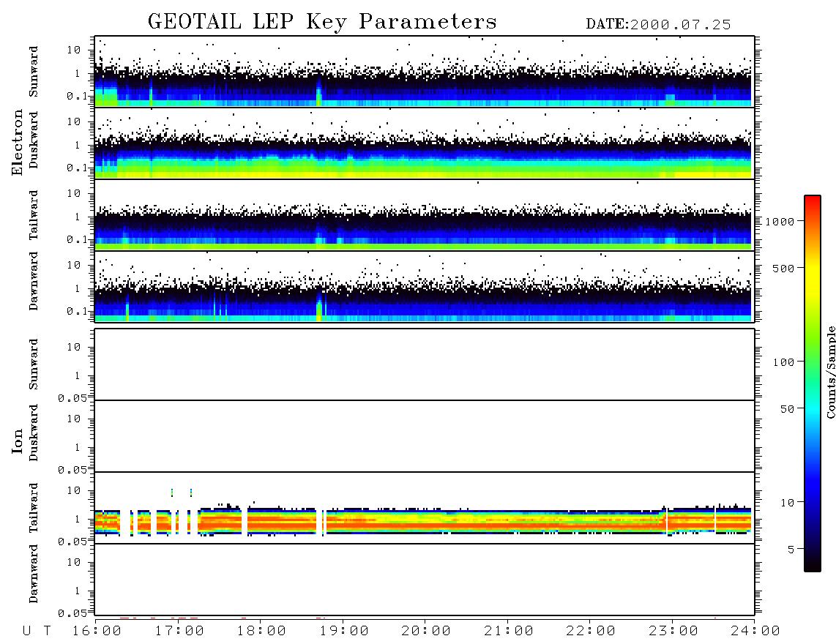Click inside the Electron Duskward spectrogram

[x=425, y=143]
